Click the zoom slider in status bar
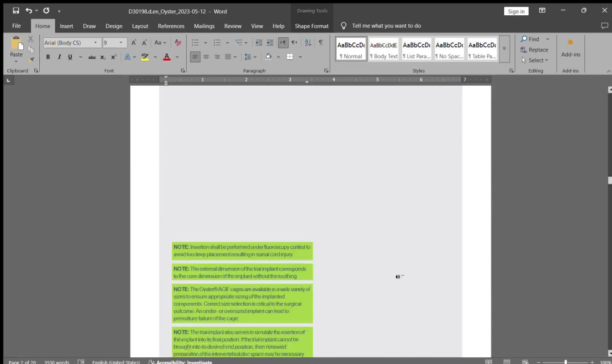Screen dimensions: 612x364 click(565, 362)
